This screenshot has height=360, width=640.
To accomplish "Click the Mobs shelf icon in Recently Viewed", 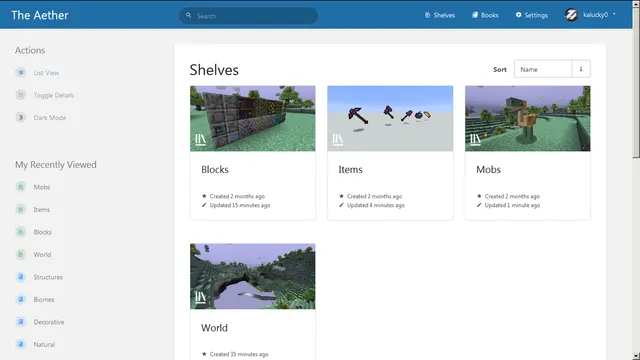I will click(x=20, y=187).
